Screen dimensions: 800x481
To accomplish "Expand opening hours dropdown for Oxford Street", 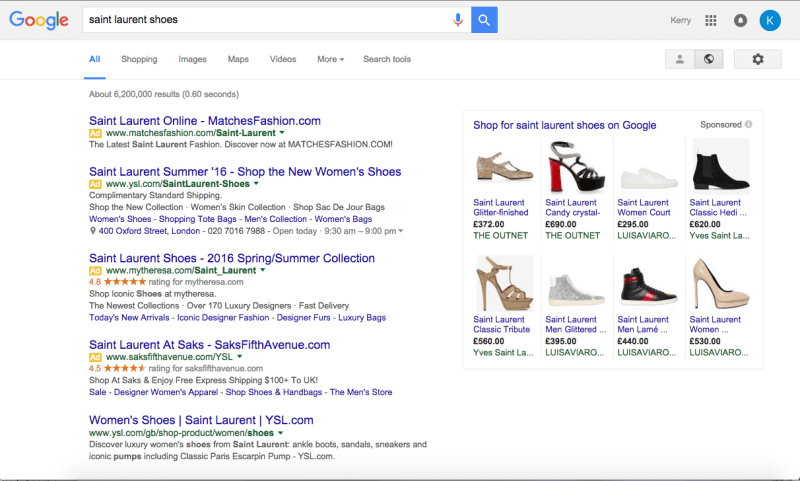I will point(401,231).
